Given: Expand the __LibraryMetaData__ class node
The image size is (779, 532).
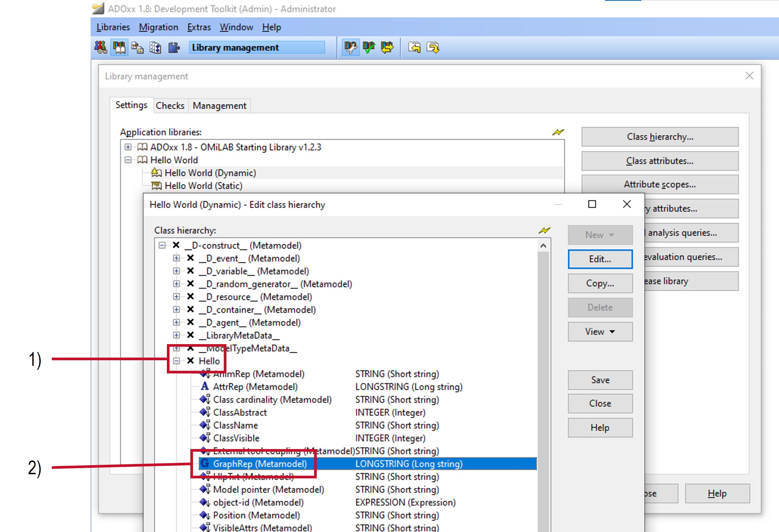Looking at the screenshot, I should [176, 335].
